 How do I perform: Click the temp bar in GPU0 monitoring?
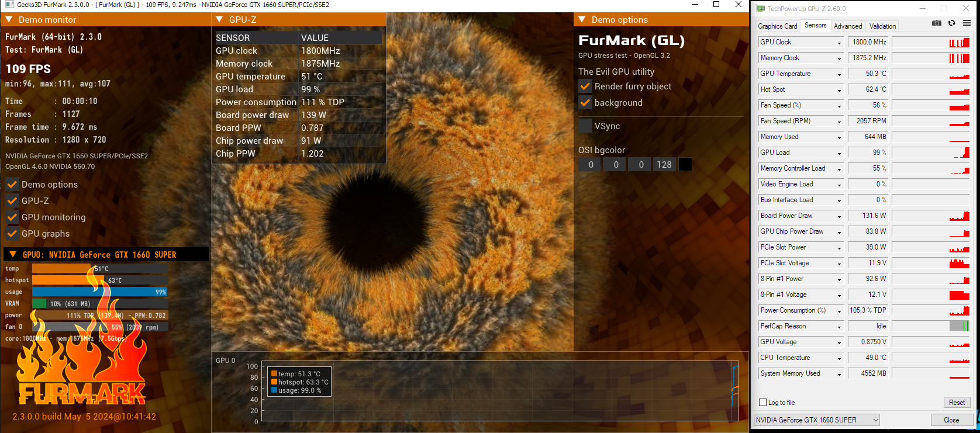point(100,268)
